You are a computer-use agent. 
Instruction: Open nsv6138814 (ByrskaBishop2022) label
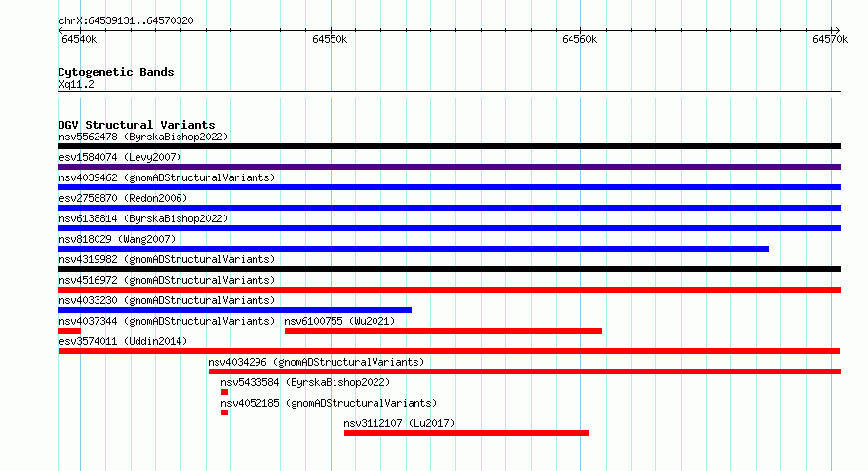tap(143, 218)
